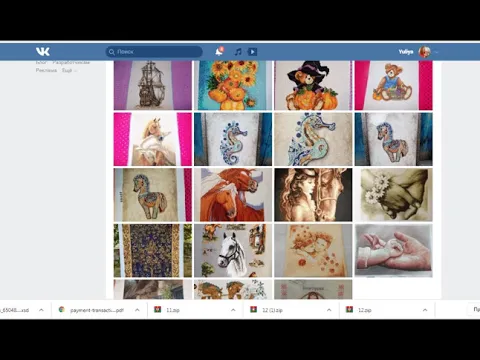Click the video play button in header
This screenshot has width=480, height=360.
[252, 52]
